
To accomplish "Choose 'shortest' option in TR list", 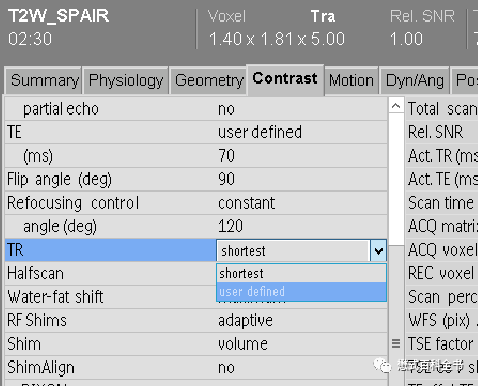I will coord(301,273).
